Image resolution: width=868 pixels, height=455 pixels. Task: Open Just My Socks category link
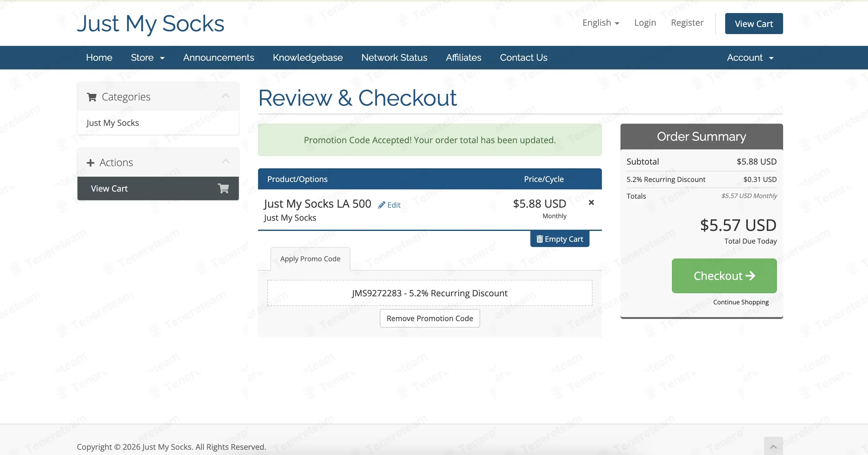(113, 123)
